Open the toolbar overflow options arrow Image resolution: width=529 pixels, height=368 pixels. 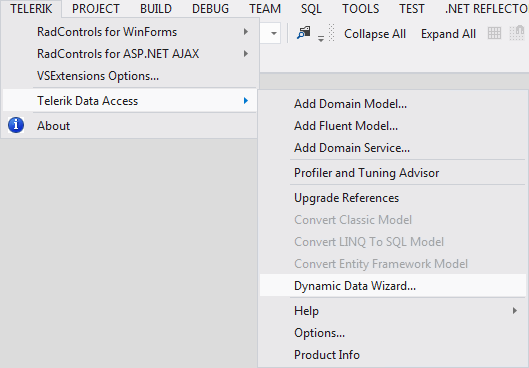pos(321,38)
